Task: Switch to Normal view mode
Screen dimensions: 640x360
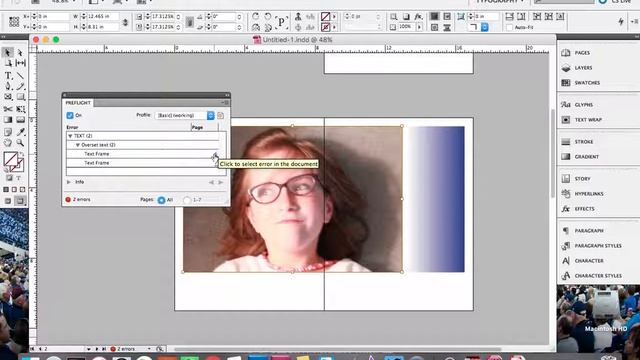Action: (x=8, y=201)
